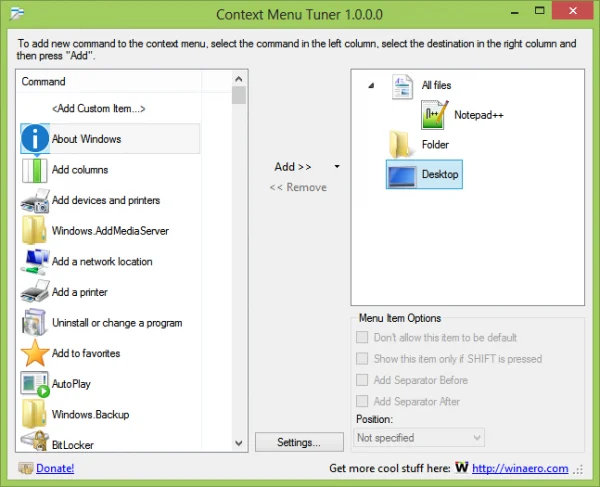
Task: Select the Notepad++ icon in tree
Action: coord(435,115)
